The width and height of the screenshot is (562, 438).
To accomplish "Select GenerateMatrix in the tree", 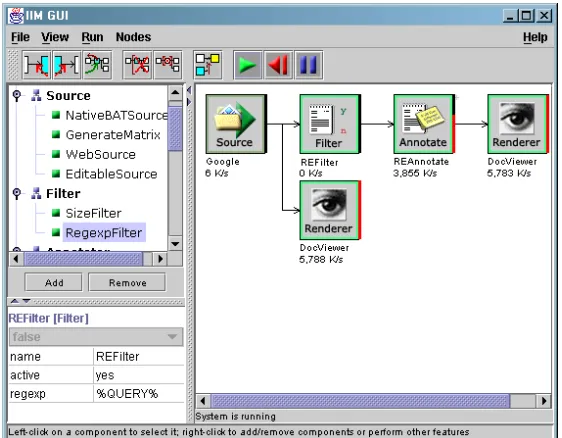I will click(x=113, y=135).
